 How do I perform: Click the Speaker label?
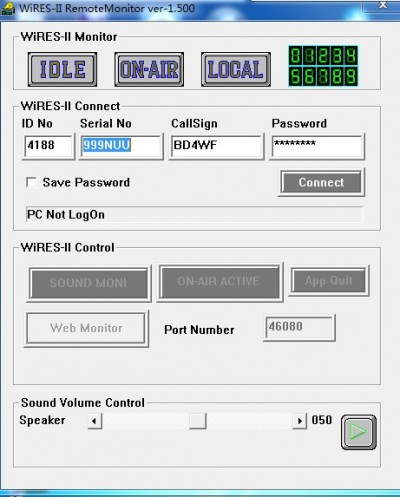(x=42, y=420)
